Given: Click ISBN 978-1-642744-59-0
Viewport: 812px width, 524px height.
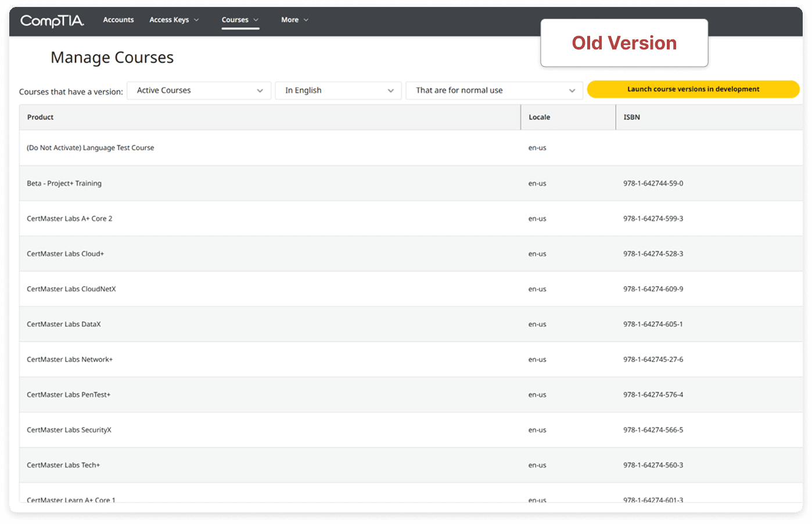Looking at the screenshot, I should point(653,183).
